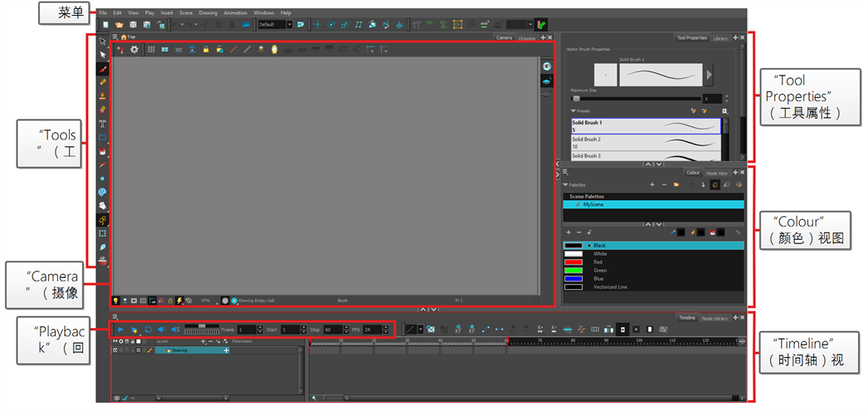Image resolution: width=868 pixels, height=411 pixels.
Task: Collapse the Palettes section triangle
Action: (x=565, y=184)
